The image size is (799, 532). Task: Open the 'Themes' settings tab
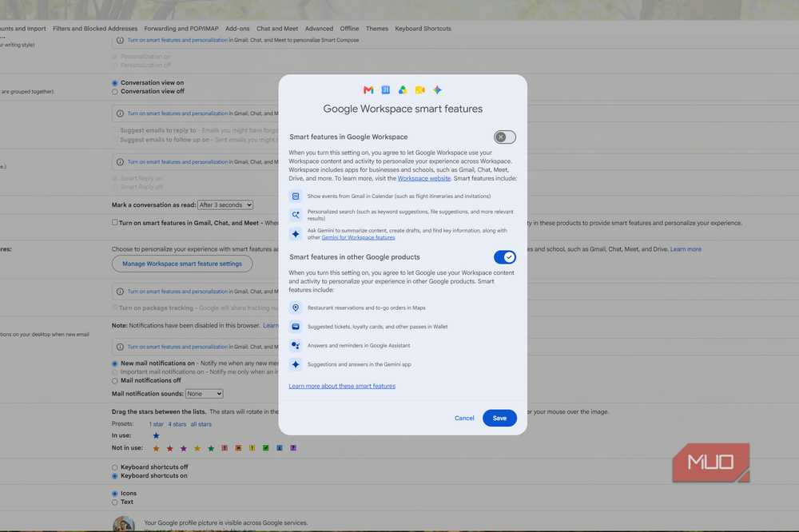(377, 29)
